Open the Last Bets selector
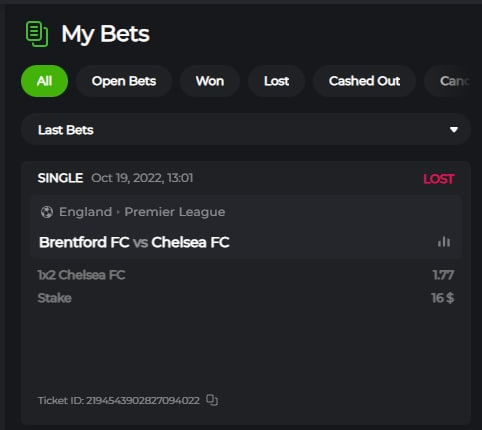Screen dimensions: 482x430 246,130
